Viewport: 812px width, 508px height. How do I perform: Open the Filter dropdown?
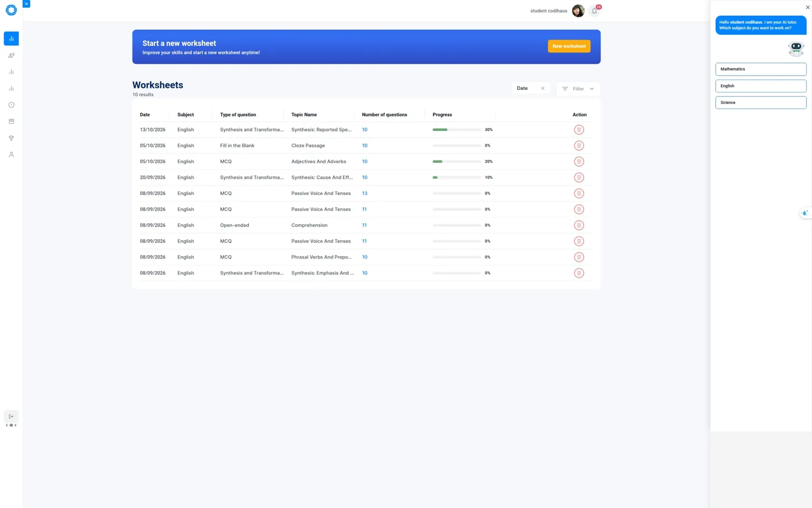(578, 89)
